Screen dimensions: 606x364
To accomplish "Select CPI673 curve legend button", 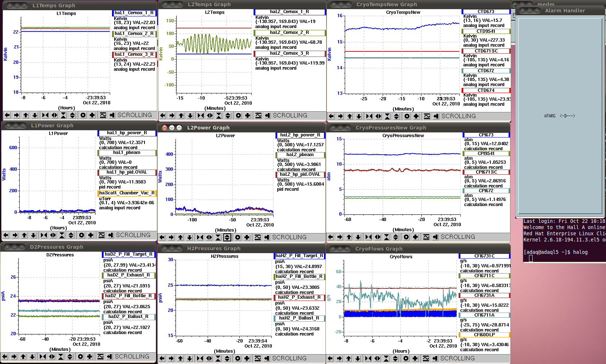I will [x=486, y=135].
